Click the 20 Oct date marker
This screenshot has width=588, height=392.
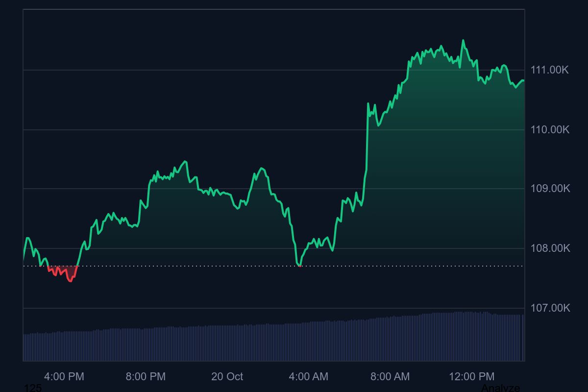[x=227, y=377]
